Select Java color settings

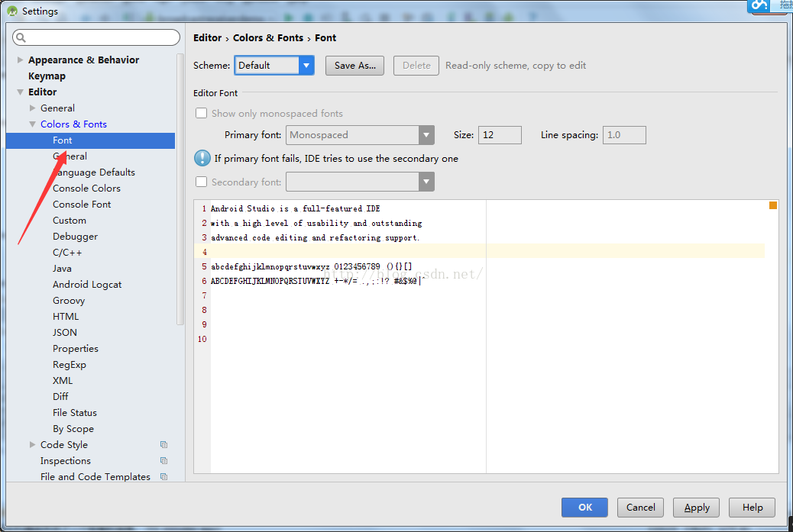point(62,268)
